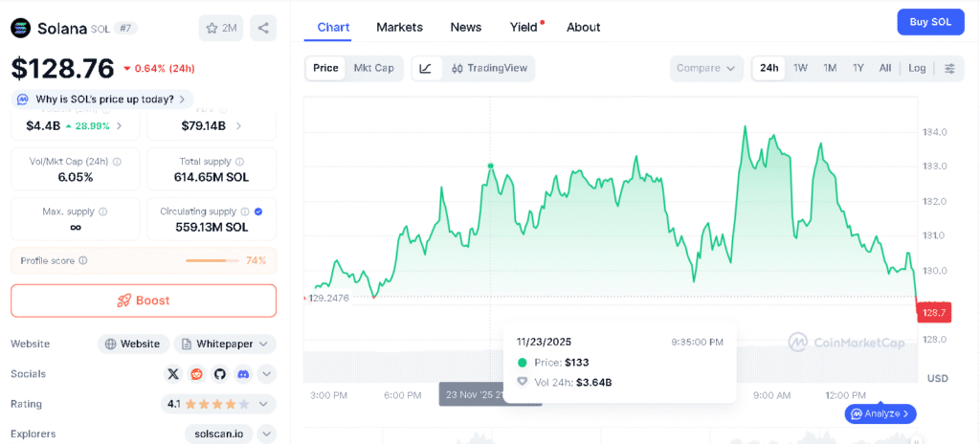The image size is (980, 444).
Task: Expand more Explorers chevron
Action: click(266, 434)
